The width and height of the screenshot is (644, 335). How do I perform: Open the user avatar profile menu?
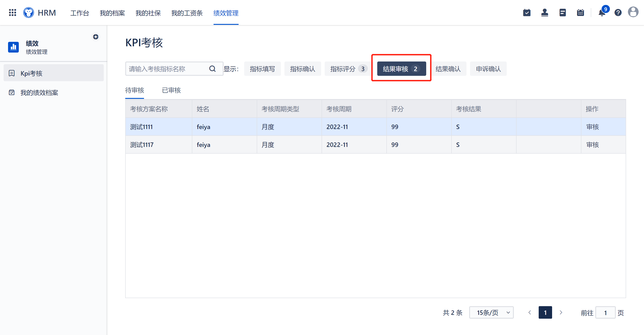click(x=633, y=12)
